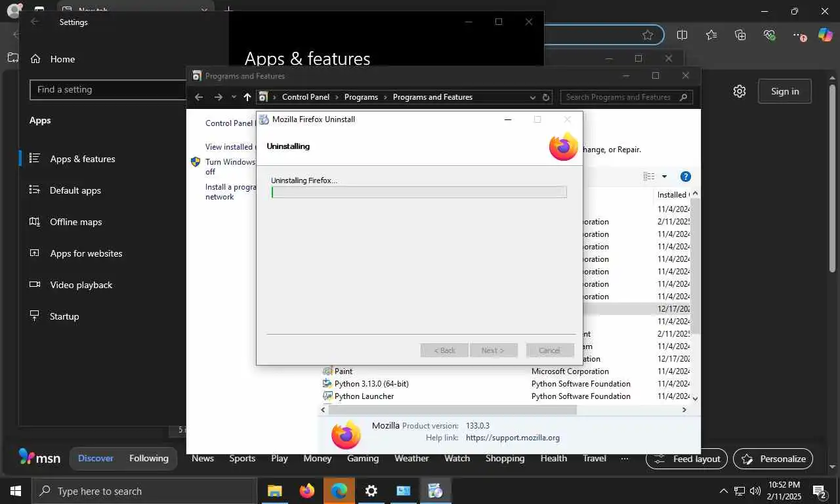Click the taskbar search box

144,491
